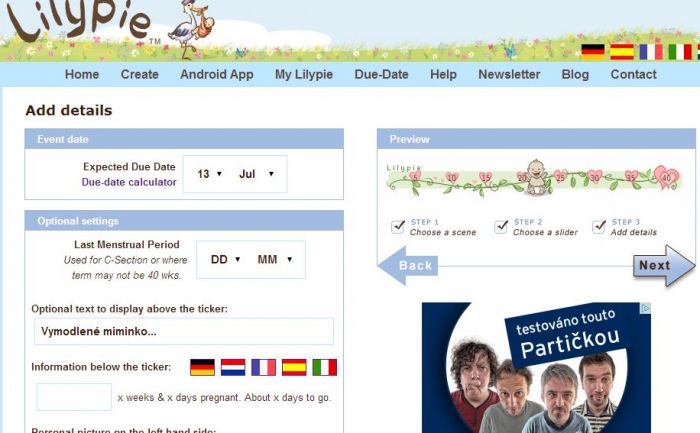
Task: Click the AdChoices icon on the advertisement
Action: tap(646, 308)
